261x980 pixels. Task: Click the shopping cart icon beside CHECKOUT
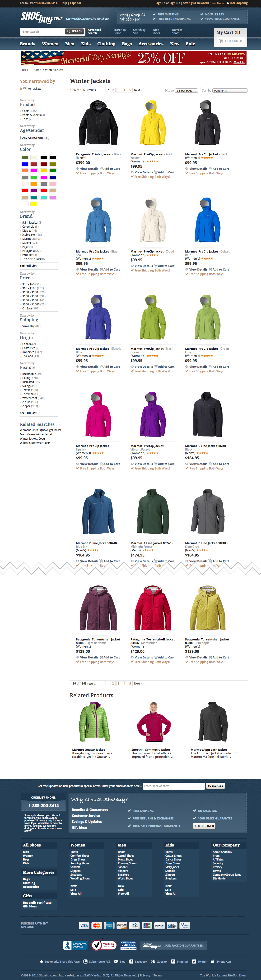pyautogui.click(x=221, y=41)
